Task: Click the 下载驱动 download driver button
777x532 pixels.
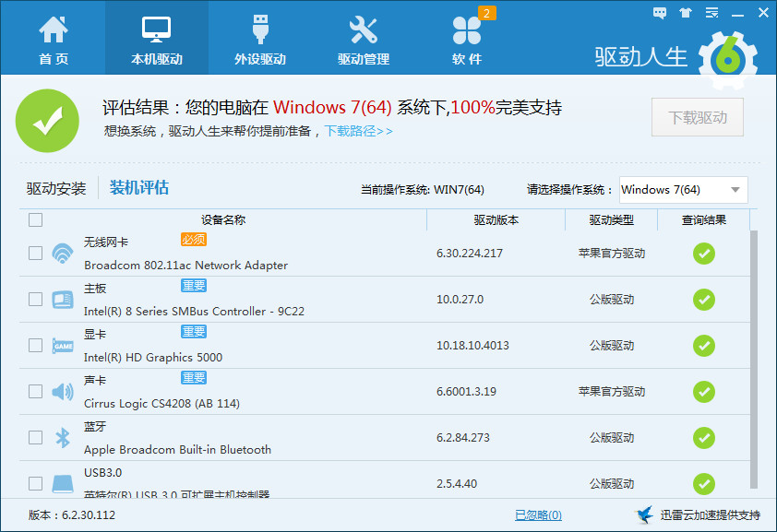Action: tap(698, 117)
